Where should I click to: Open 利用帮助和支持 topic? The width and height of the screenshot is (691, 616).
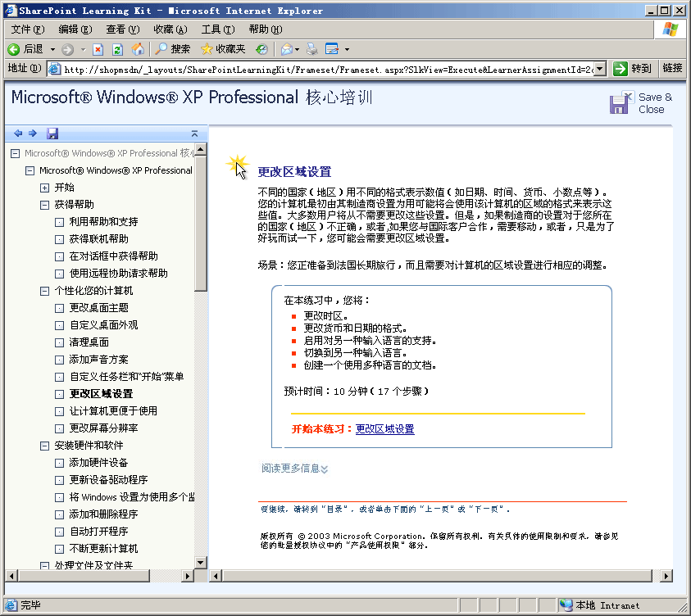pyautogui.click(x=103, y=222)
